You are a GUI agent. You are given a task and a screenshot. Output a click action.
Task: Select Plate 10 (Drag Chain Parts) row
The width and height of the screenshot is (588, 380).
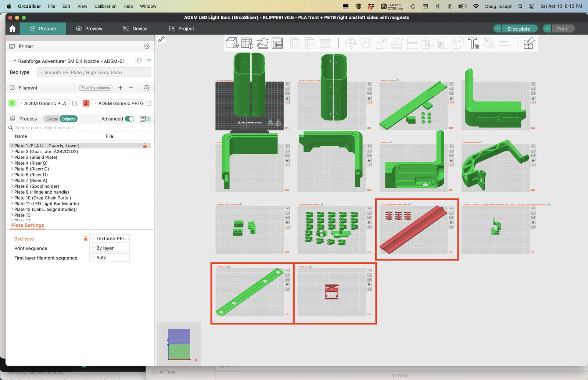(80, 198)
